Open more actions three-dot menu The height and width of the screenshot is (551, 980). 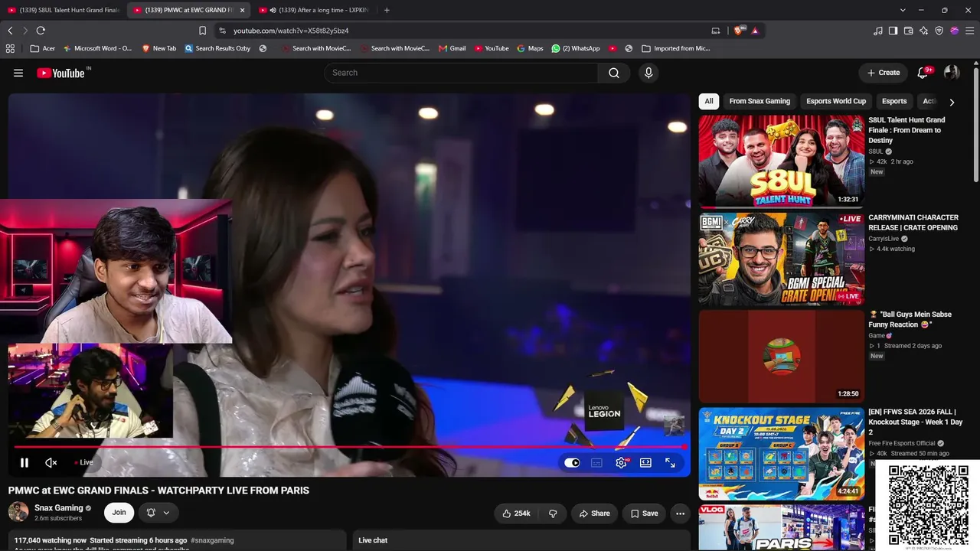click(x=680, y=514)
